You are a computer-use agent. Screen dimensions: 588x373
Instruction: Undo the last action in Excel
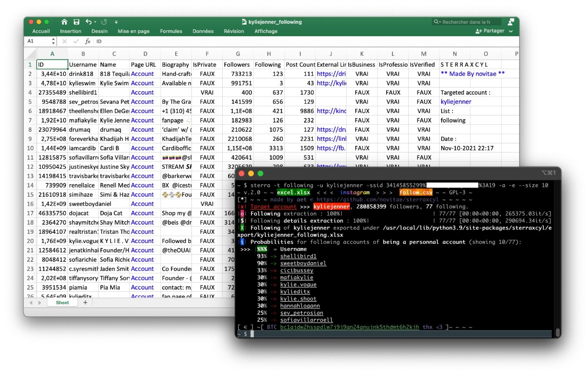88,22
